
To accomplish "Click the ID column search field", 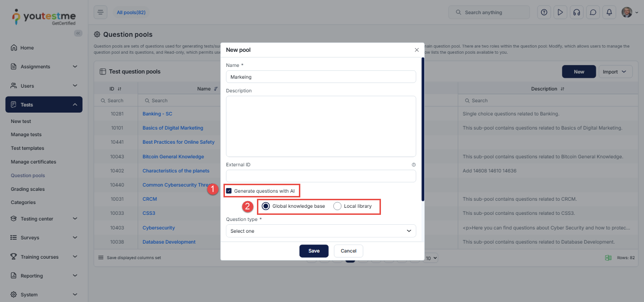I will point(116,100).
